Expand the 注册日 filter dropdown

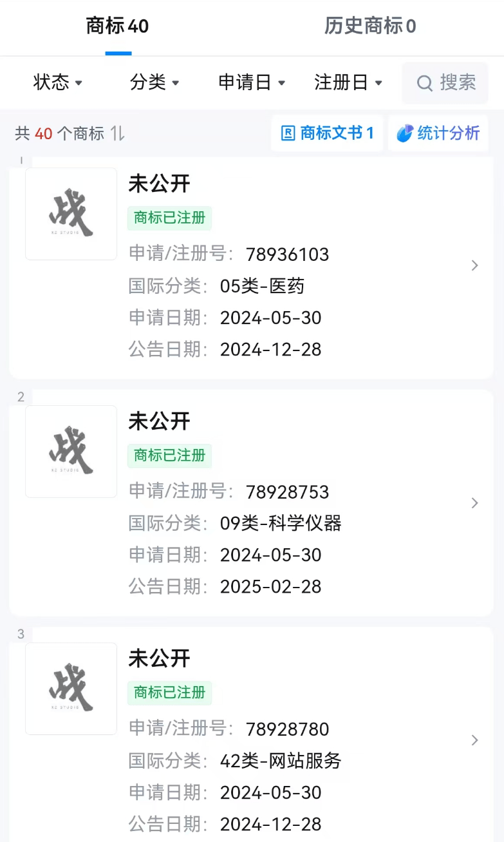(x=348, y=82)
